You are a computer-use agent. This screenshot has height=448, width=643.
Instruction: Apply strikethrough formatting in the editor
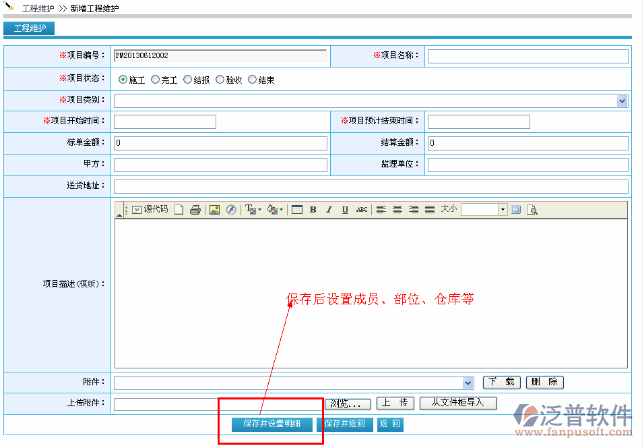(362, 210)
